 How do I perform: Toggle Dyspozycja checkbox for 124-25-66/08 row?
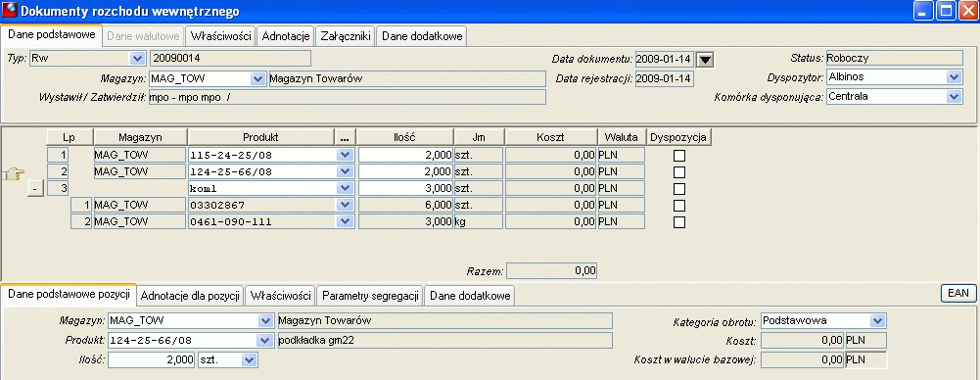click(x=679, y=171)
